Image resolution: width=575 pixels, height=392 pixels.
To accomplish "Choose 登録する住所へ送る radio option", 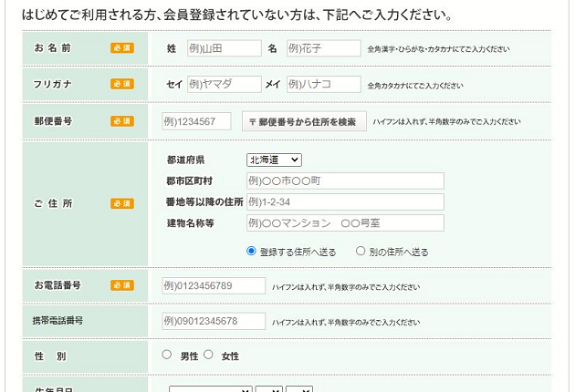I will (x=252, y=251).
